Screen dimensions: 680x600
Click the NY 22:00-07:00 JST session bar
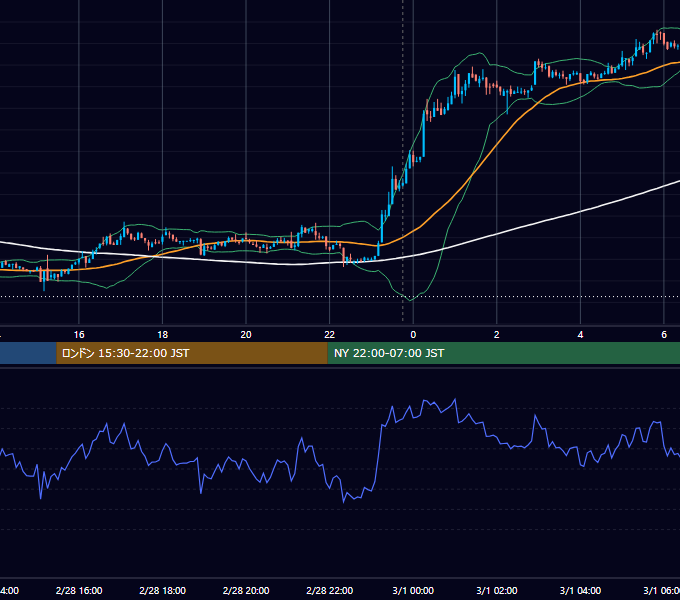503,353
